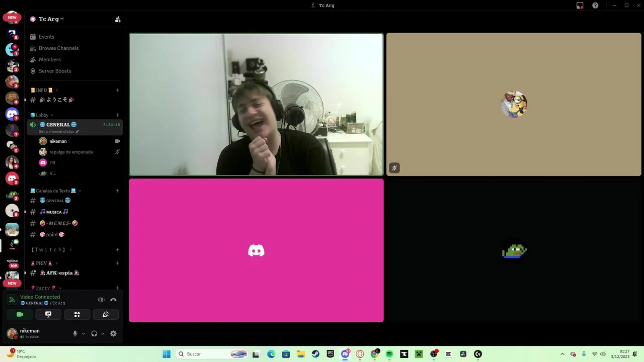The image size is (644, 362).
Task: Open red Discord logo server icon
Action: [12, 178]
